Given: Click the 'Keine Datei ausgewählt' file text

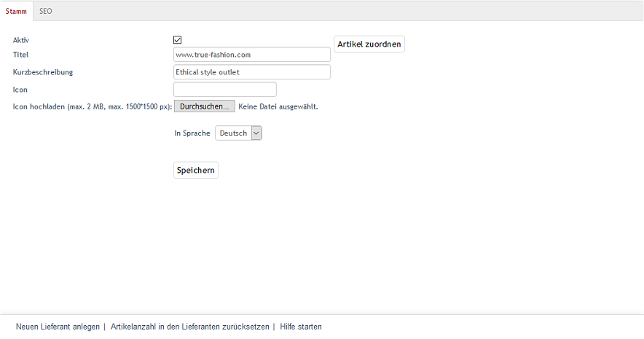Looking at the screenshot, I should point(278,106).
